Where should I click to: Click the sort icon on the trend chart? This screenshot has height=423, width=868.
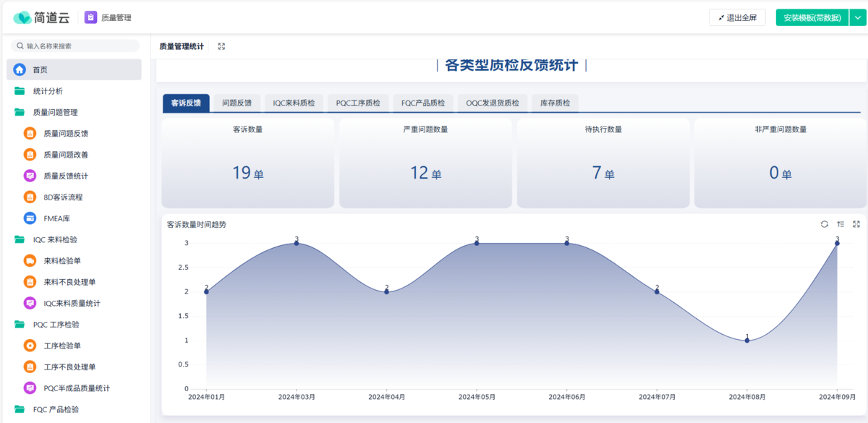(841, 224)
